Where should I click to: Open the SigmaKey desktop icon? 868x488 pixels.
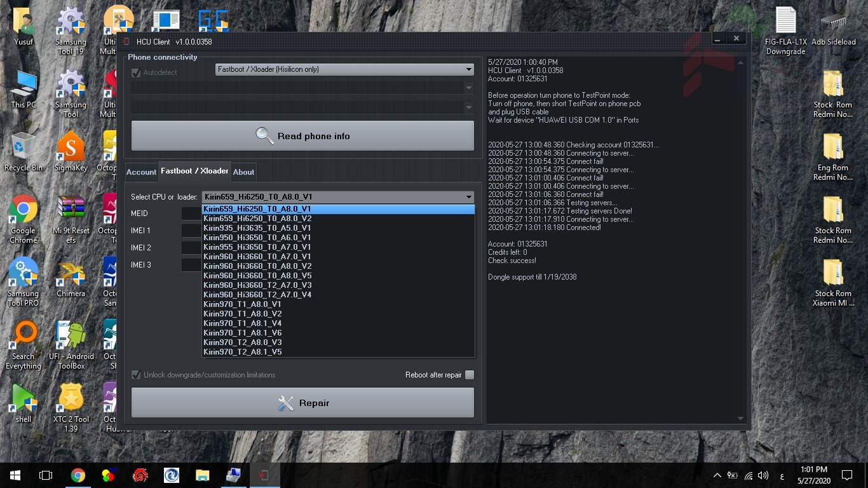click(71, 152)
